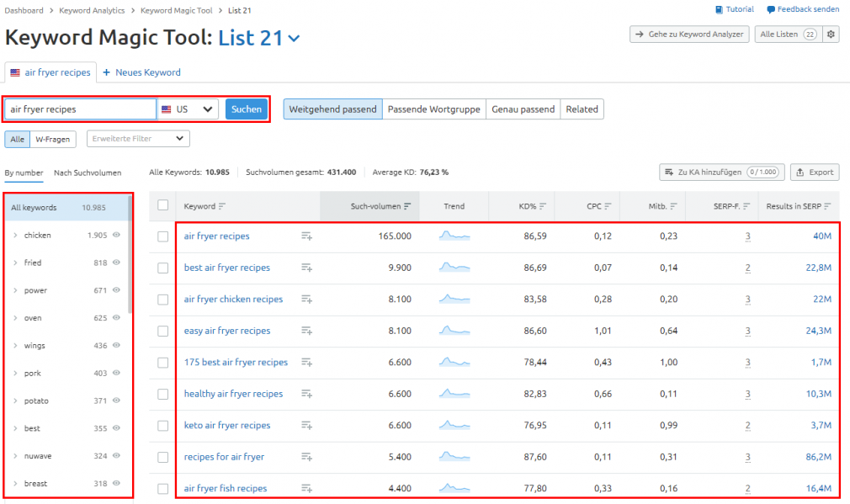
Task: Toggle visibility of wings group
Action: coord(116,345)
